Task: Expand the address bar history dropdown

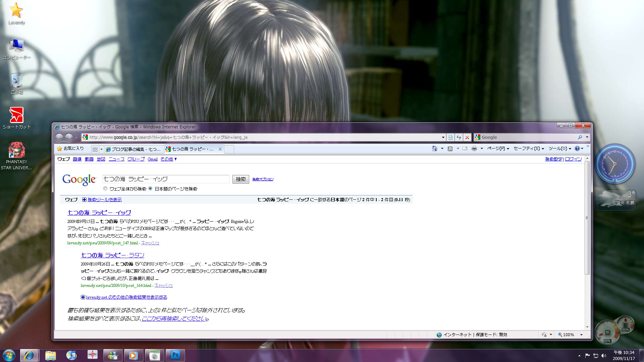Action: 443,137
